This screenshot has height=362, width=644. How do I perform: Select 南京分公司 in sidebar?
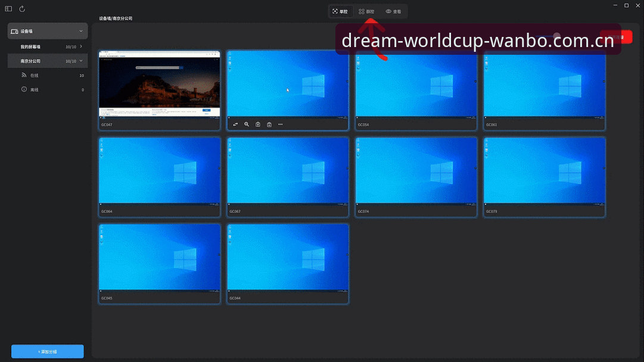tap(48, 61)
